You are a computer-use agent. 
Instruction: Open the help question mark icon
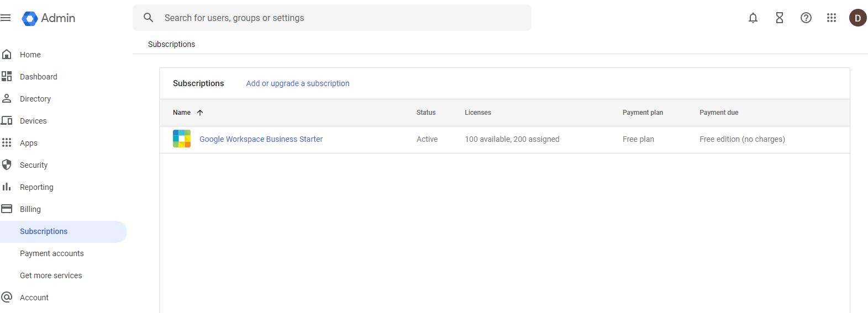806,18
